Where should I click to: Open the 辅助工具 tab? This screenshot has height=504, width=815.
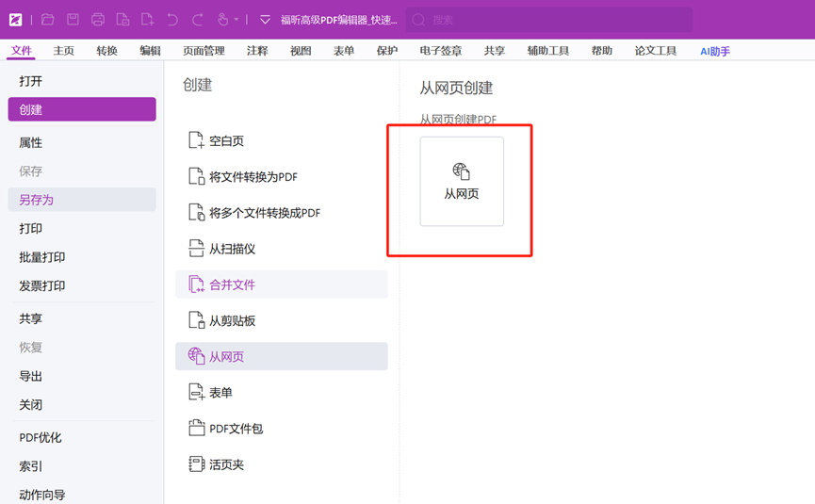547,51
